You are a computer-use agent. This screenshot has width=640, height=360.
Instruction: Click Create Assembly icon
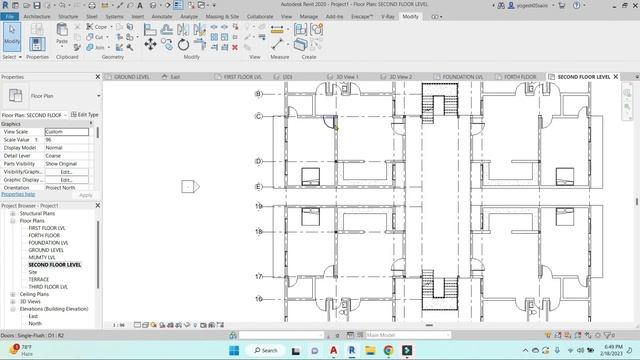click(x=300, y=29)
